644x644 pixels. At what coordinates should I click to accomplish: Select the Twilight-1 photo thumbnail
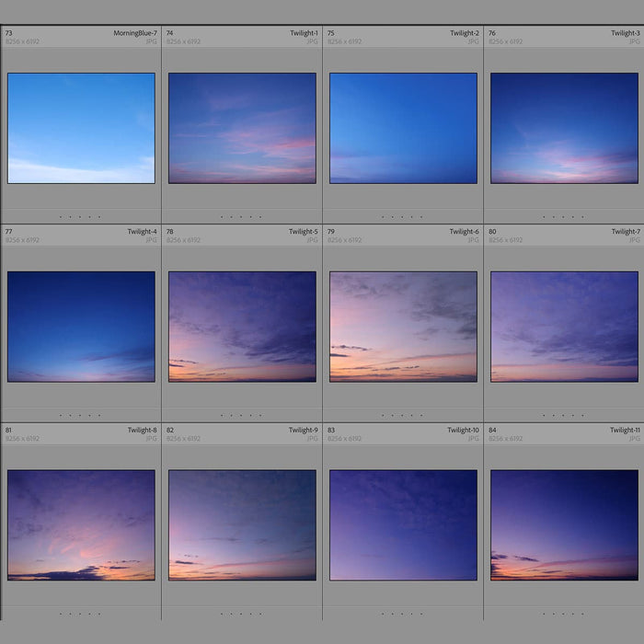[x=242, y=128]
